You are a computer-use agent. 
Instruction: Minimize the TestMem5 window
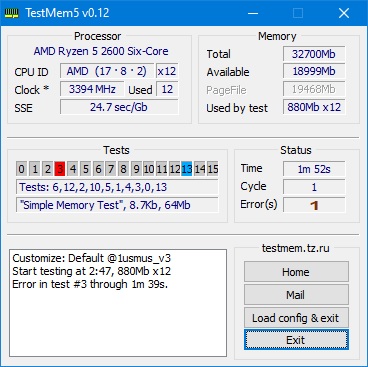tap(253, 13)
